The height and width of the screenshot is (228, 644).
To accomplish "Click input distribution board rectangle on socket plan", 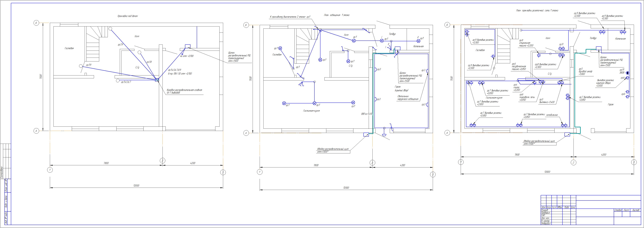I will click(x=567, y=135).
